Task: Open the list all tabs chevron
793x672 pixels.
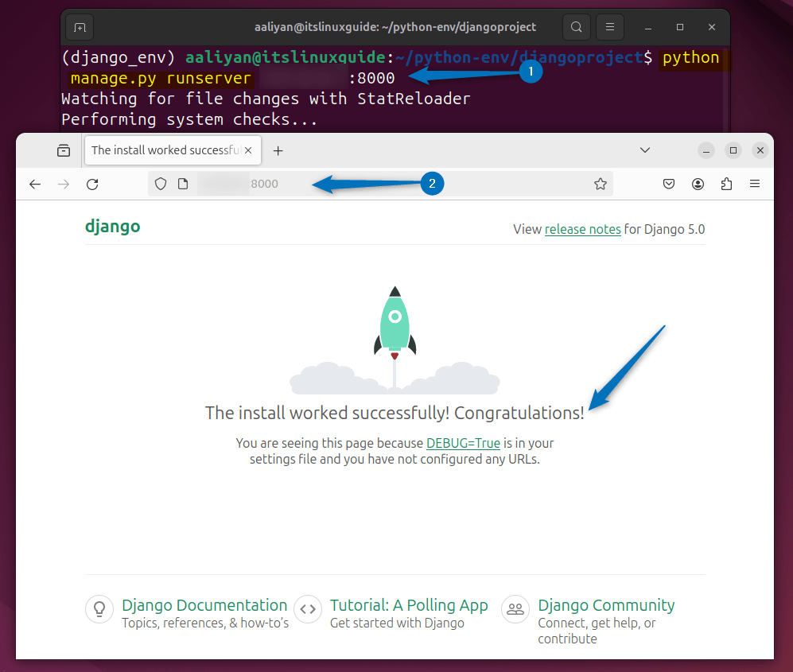Action: (x=645, y=150)
